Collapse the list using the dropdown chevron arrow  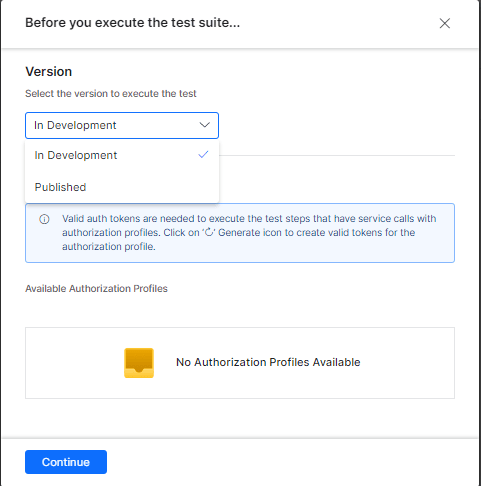[x=204, y=125]
